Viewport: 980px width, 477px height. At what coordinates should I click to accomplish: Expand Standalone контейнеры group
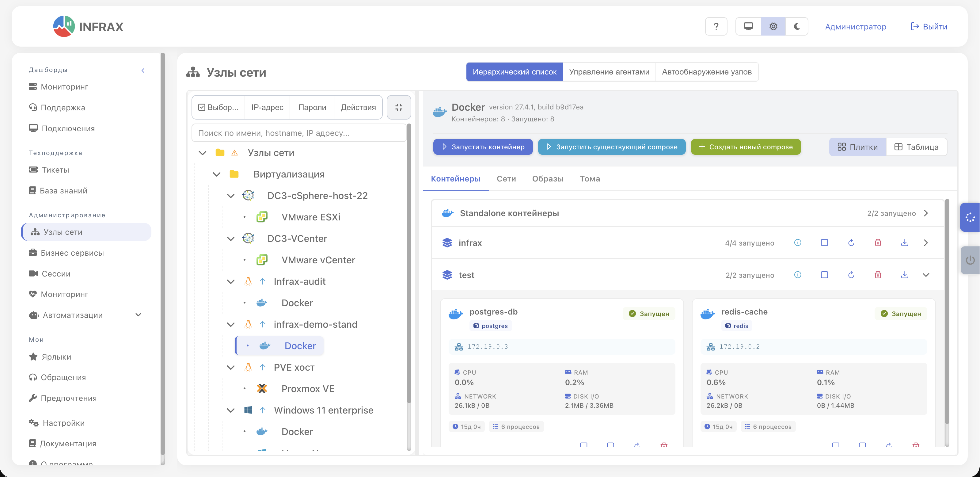pyautogui.click(x=925, y=213)
